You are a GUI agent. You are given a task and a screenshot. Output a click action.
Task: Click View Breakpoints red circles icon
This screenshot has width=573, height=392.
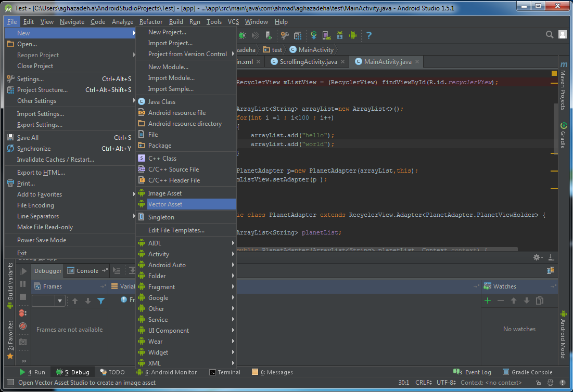[x=23, y=313]
